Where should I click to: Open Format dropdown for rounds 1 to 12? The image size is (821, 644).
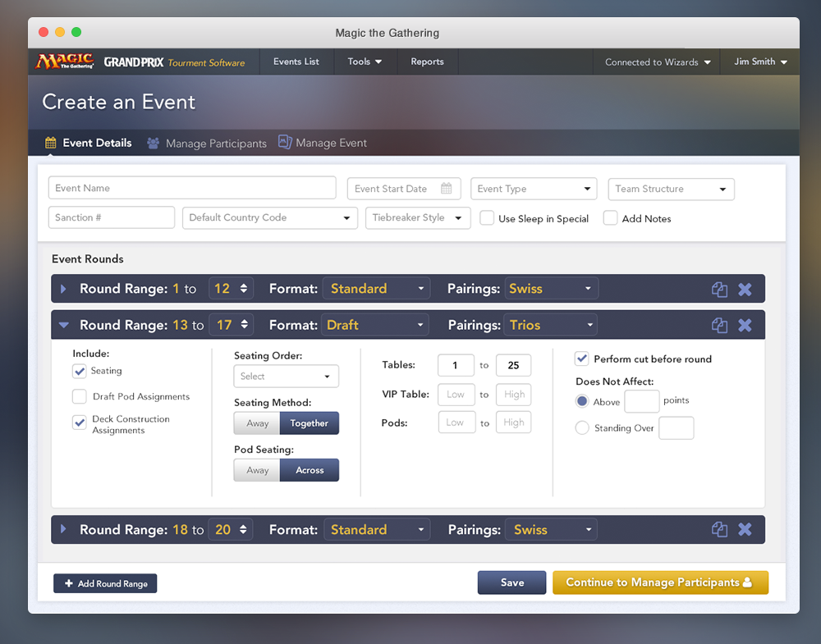tap(377, 288)
